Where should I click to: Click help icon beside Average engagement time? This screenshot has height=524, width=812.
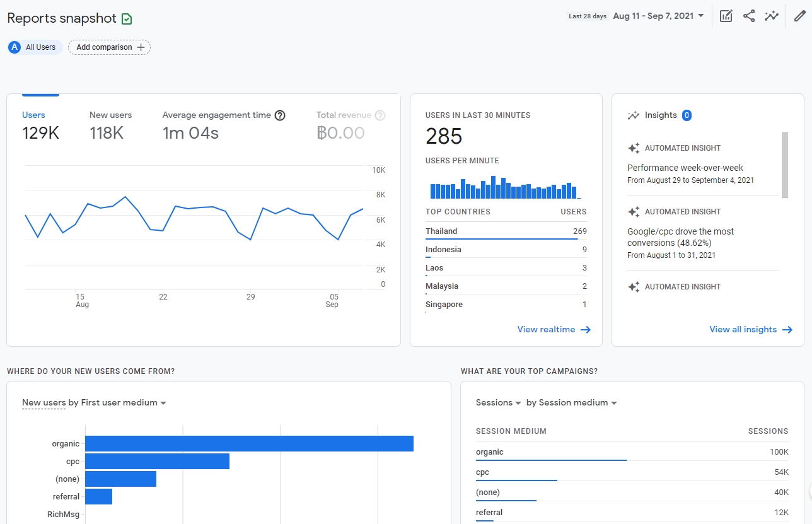pyautogui.click(x=280, y=115)
